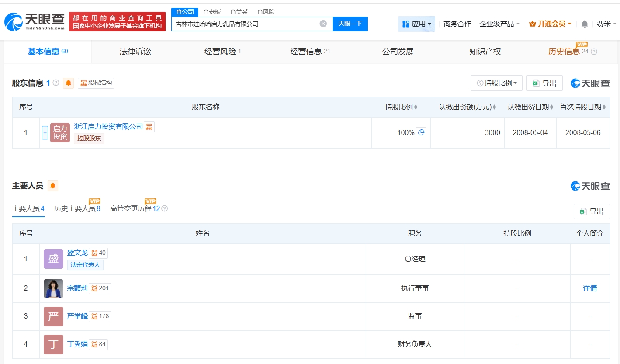Click the notification bell in top header
This screenshot has width=620, height=364.
pos(585,24)
